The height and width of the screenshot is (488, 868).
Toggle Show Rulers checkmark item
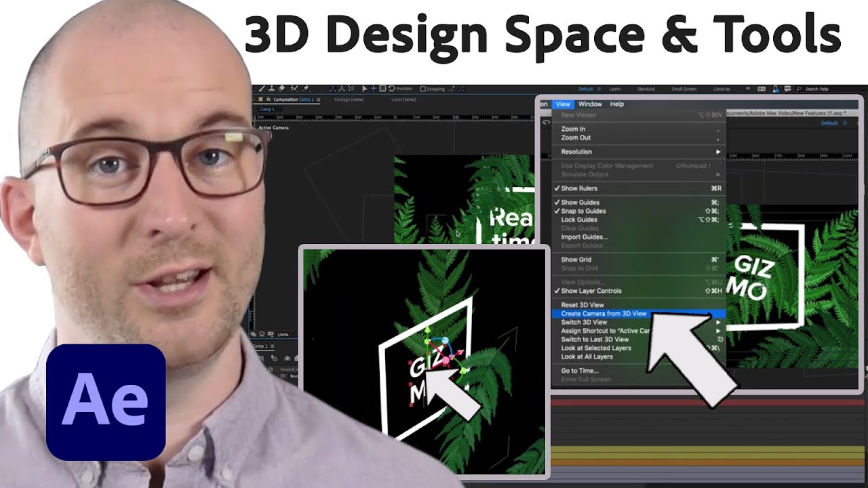click(639, 188)
